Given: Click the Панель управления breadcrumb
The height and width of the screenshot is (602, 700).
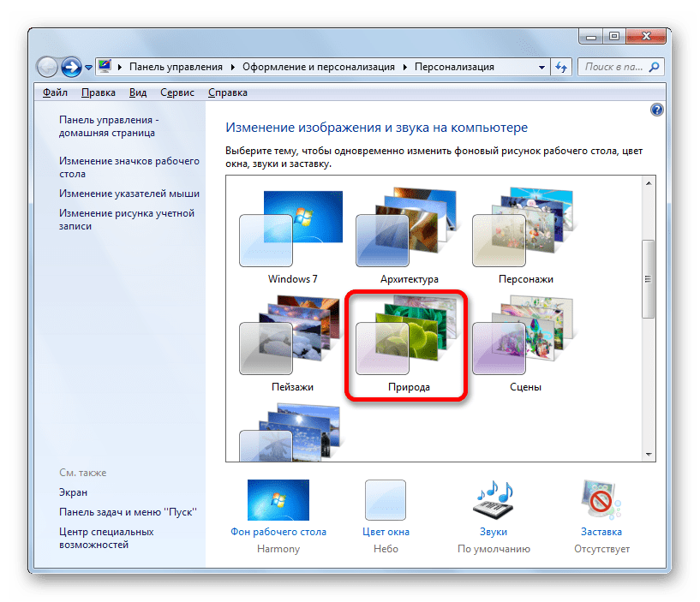Looking at the screenshot, I should click(x=176, y=67).
